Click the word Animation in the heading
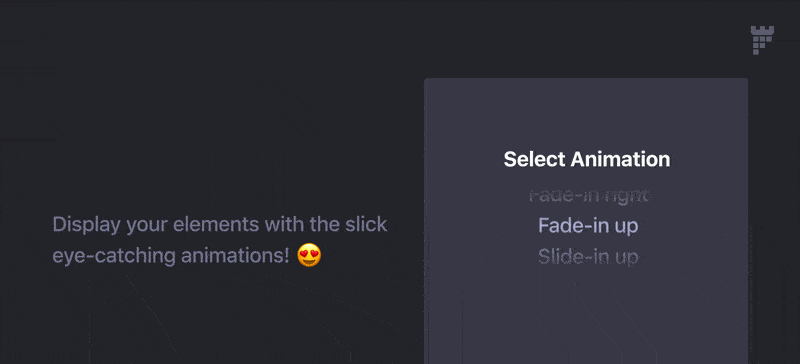The image size is (800, 364). click(x=620, y=159)
